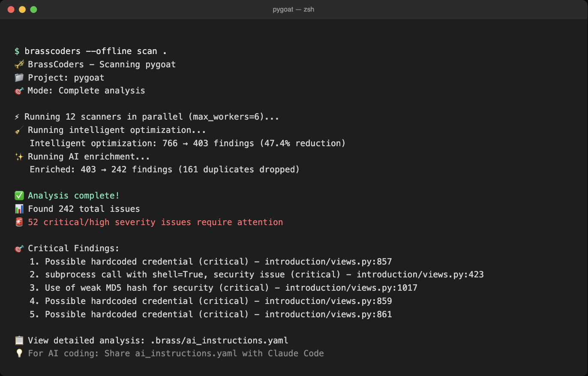Image resolution: width=588 pixels, height=376 pixels.
Task: Click 'Enriched: 403 → 242 findings' line
Action: [165, 170]
